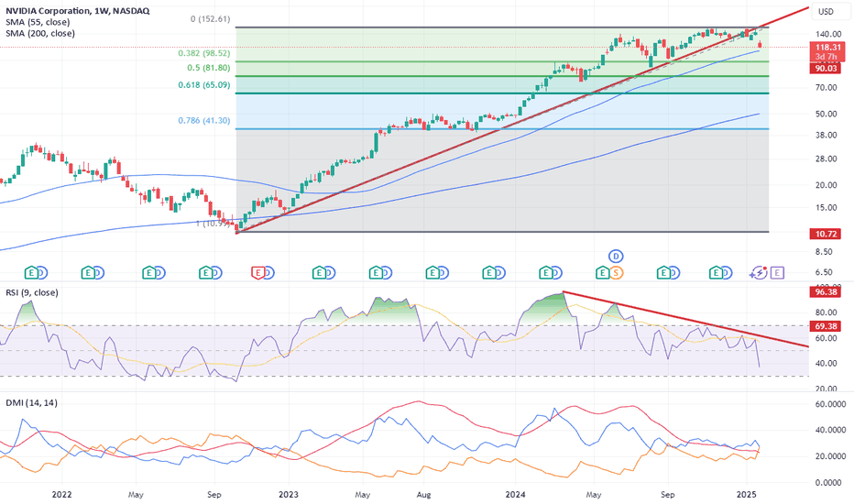Click the Aug time axis label
Image resolution: width=854 pixels, height=504 pixels.
click(x=423, y=495)
